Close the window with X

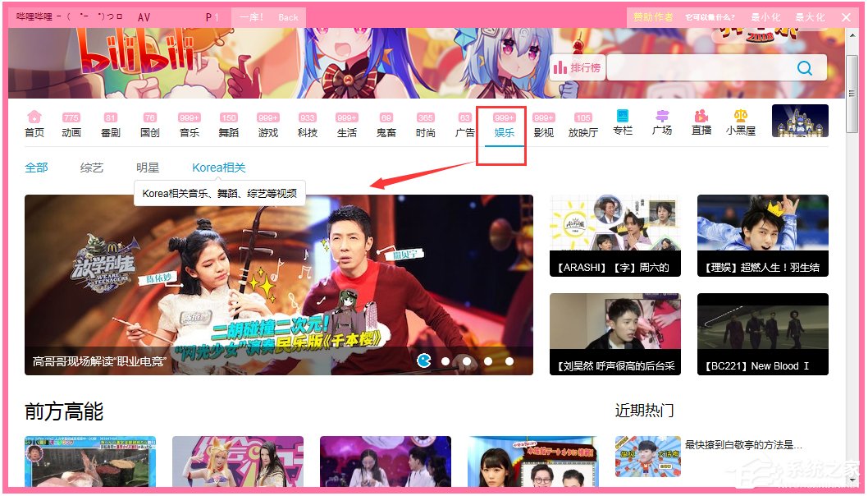[x=846, y=17]
